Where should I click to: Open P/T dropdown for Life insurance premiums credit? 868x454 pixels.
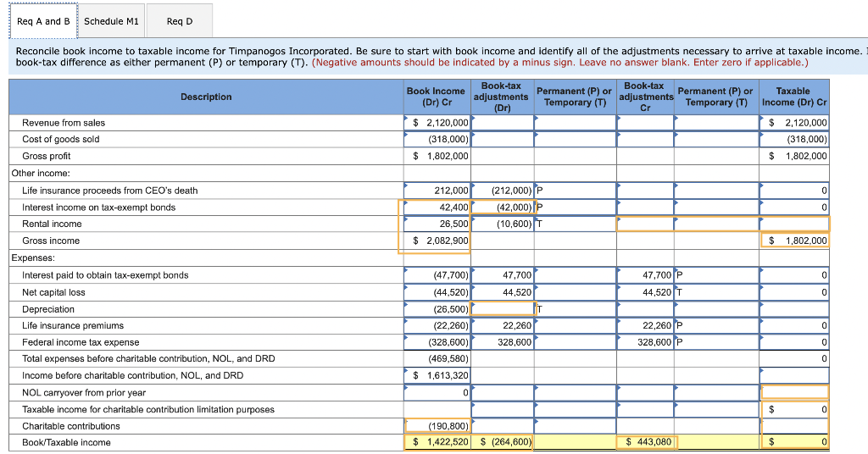click(x=717, y=326)
